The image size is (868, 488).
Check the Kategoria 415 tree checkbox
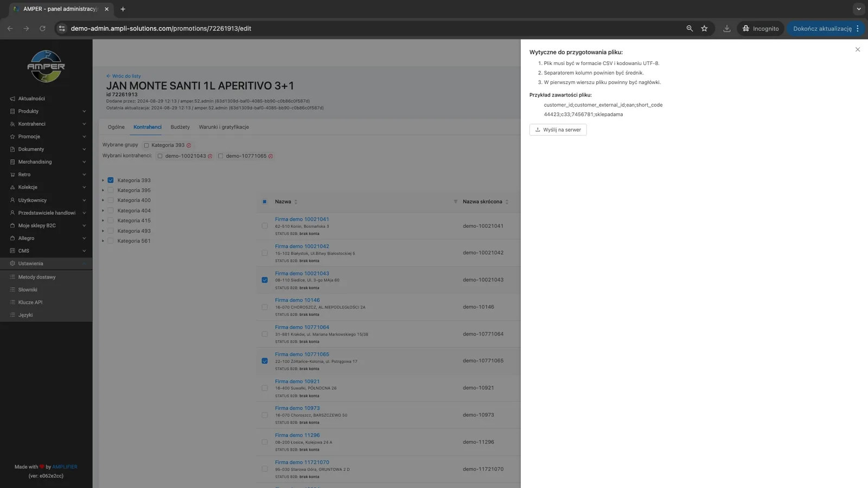(111, 221)
